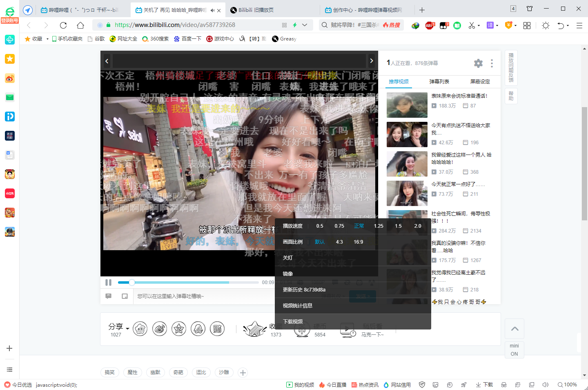Open the Weibo icon in the sidebar
The image size is (588, 390).
tap(10, 78)
